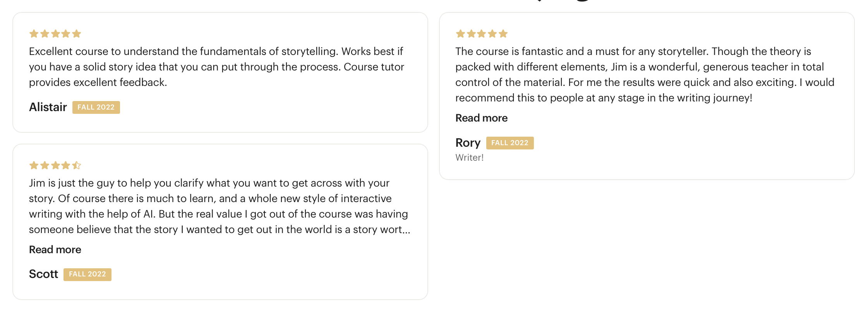Screen dimensions: 868x319
Task: Click first star in Rory's review
Action: [x=460, y=34]
